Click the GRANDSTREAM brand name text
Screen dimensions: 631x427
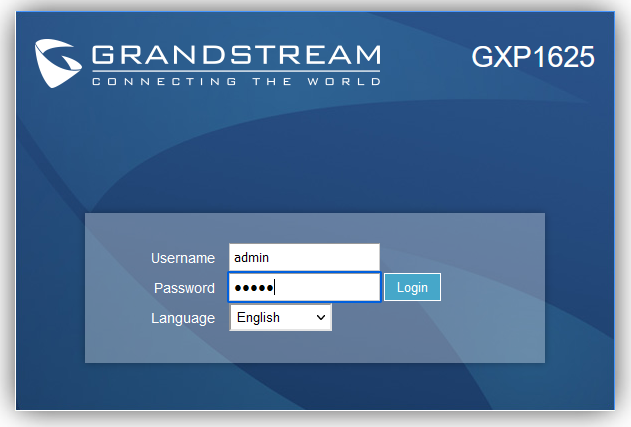point(236,55)
